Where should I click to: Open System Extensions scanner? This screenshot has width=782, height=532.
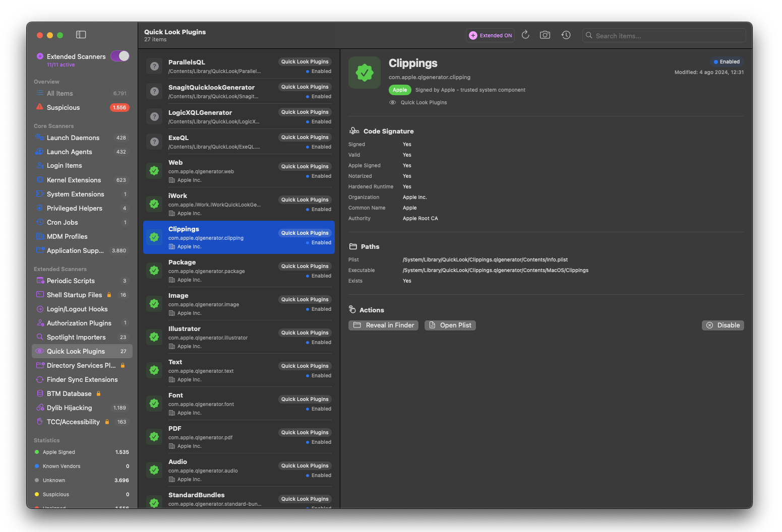point(82,194)
